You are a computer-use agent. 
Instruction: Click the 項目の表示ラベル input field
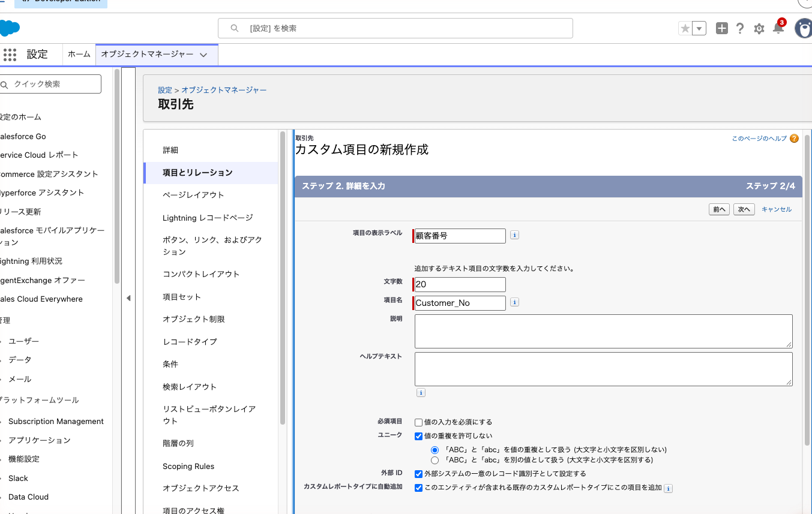(x=460, y=236)
